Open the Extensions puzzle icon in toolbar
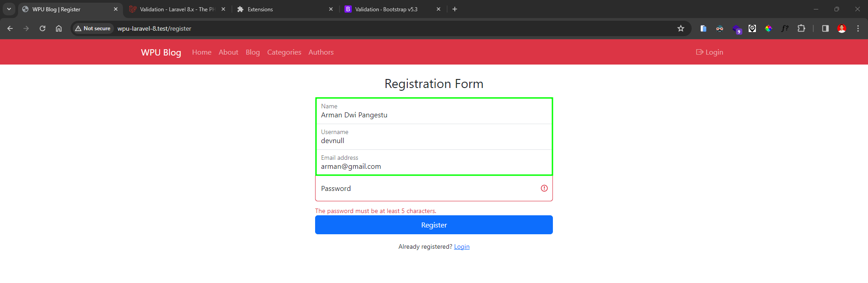This screenshot has width=868, height=283. (801, 28)
